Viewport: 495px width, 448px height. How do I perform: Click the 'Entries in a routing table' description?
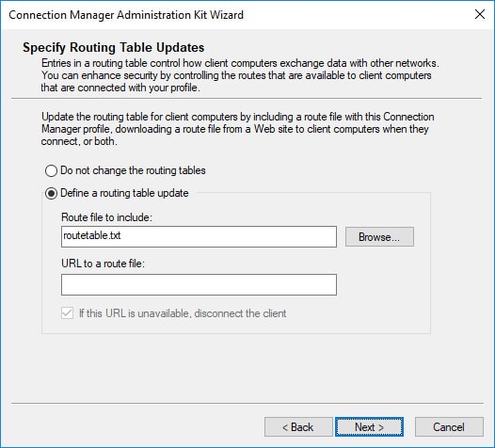[240, 75]
